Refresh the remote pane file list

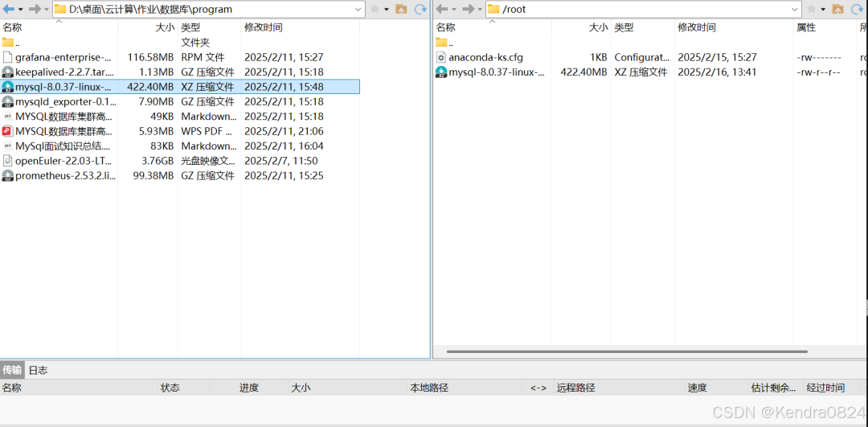coord(858,9)
